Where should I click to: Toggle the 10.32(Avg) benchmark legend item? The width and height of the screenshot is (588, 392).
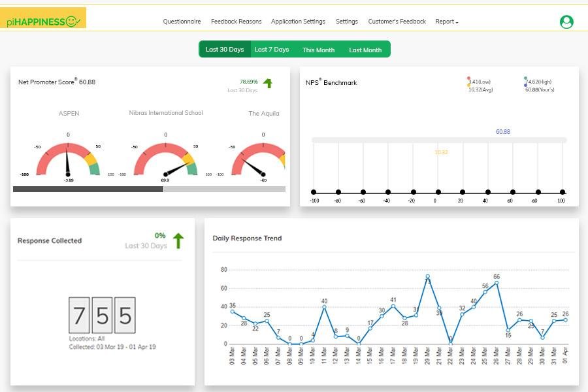pos(480,90)
